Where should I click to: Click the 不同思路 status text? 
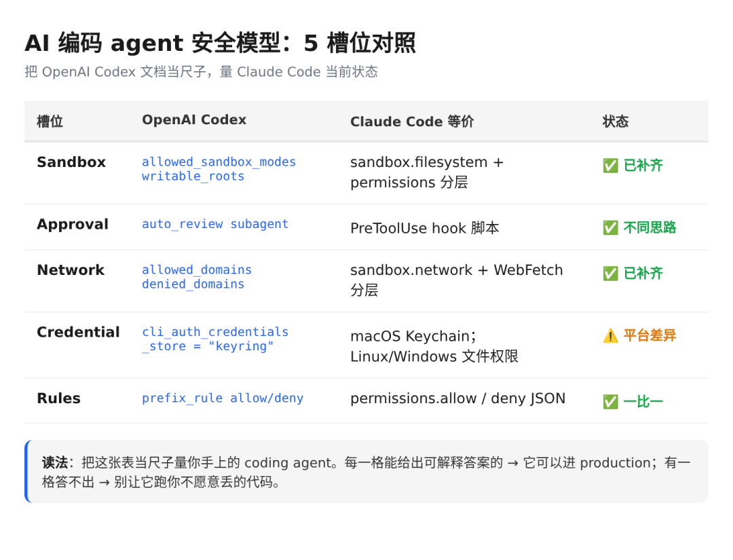pyautogui.click(x=650, y=227)
